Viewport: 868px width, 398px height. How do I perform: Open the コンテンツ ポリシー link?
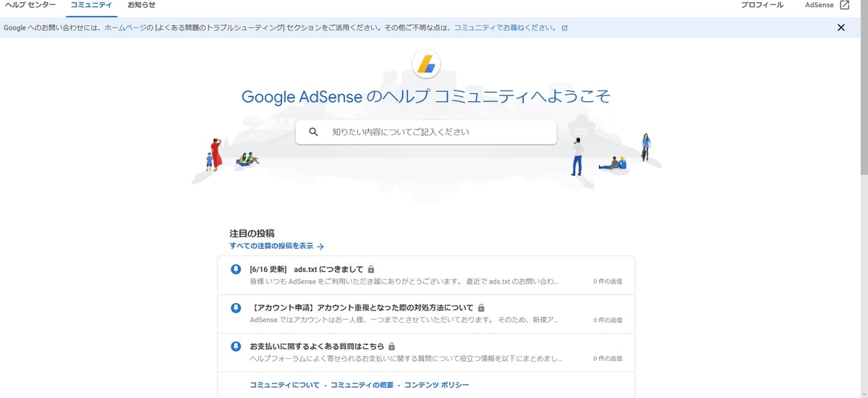pos(437,385)
